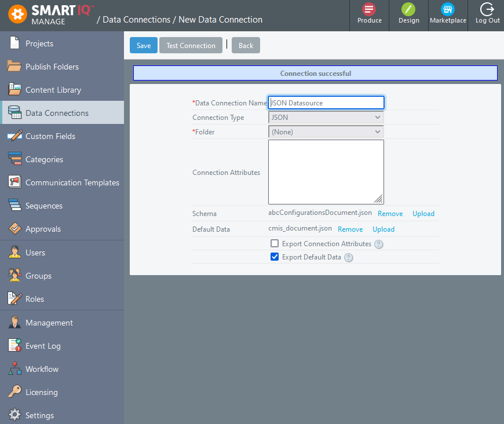Grab the Connection Attributes resize handle

pyautogui.click(x=379, y=199)
